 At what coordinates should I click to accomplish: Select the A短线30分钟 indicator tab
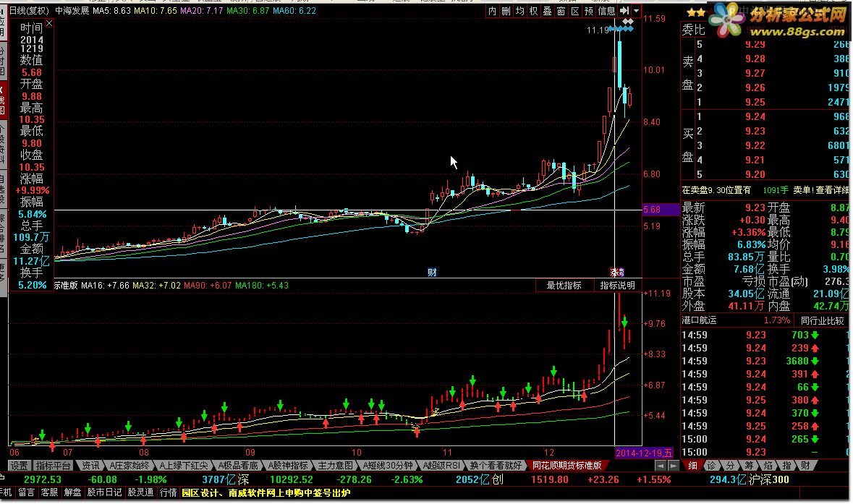388,466
